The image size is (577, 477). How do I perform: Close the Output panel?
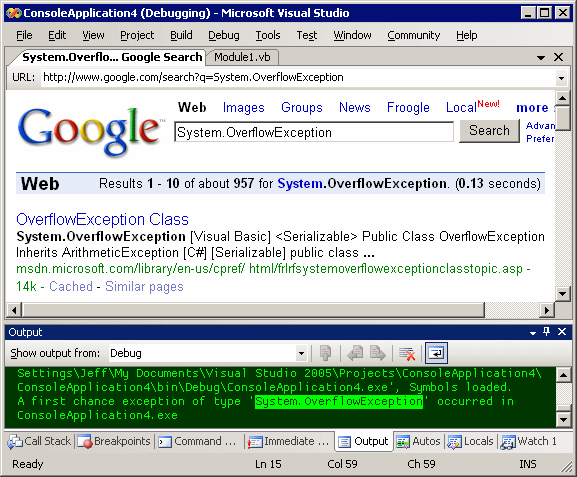click(x=562, y=332)
